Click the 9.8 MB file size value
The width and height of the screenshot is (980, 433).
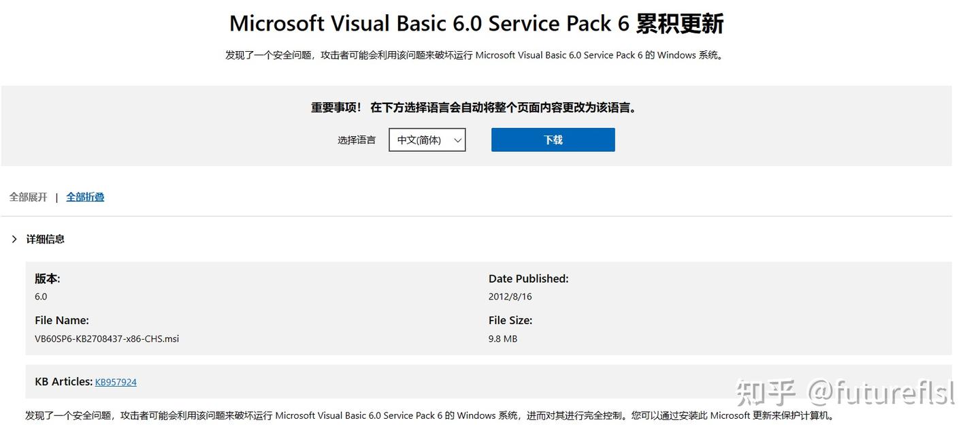point(503,338)
